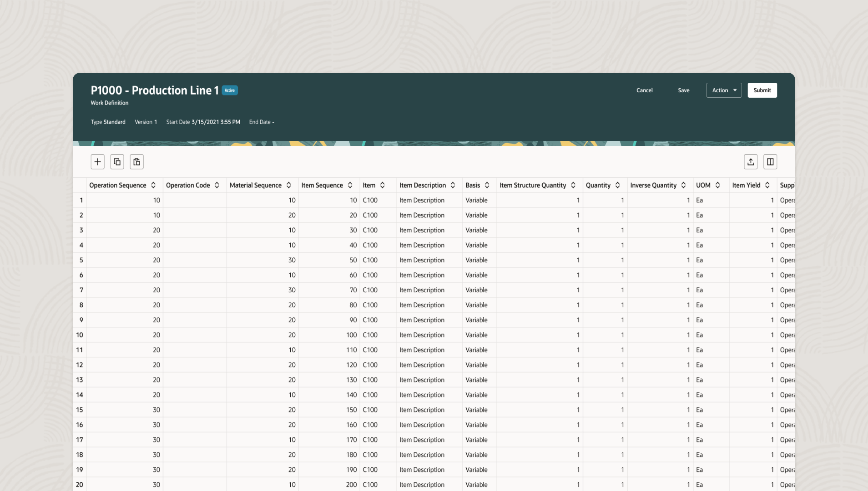Click the copy rows icon
Viewport: 868px width, 491px height.
coord(117,162)
